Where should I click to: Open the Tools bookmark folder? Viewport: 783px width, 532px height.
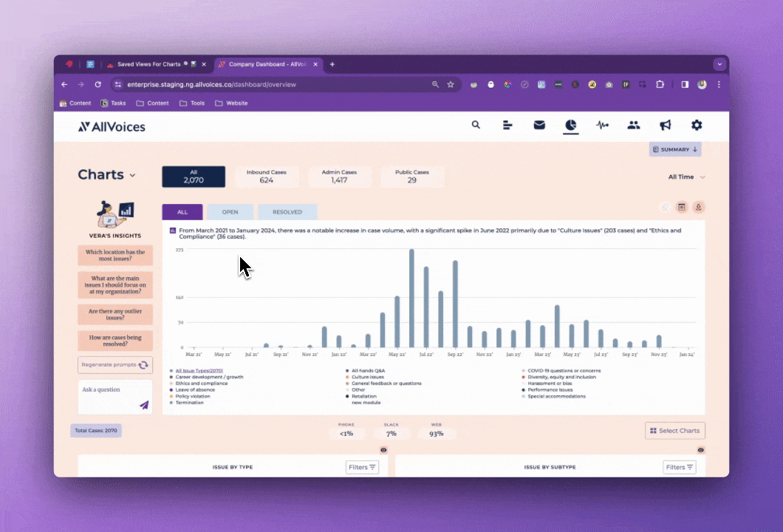[192, 103]
